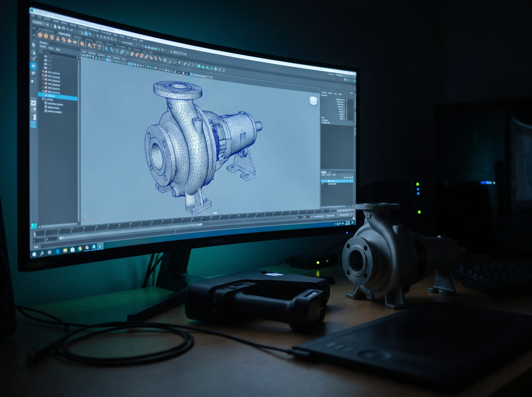Open the Help menu in outliner panel
532x397 pixels.
tap(58, 49)
